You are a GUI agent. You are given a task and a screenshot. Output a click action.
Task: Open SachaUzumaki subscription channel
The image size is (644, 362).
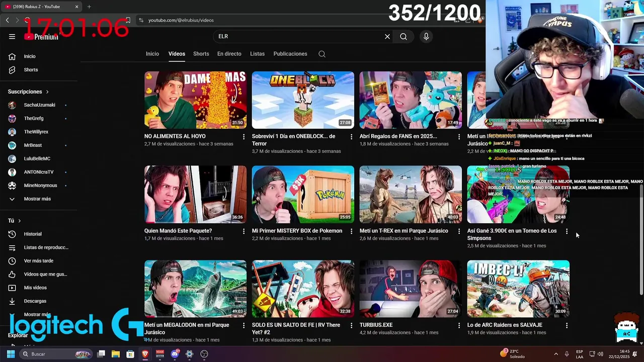39,105
